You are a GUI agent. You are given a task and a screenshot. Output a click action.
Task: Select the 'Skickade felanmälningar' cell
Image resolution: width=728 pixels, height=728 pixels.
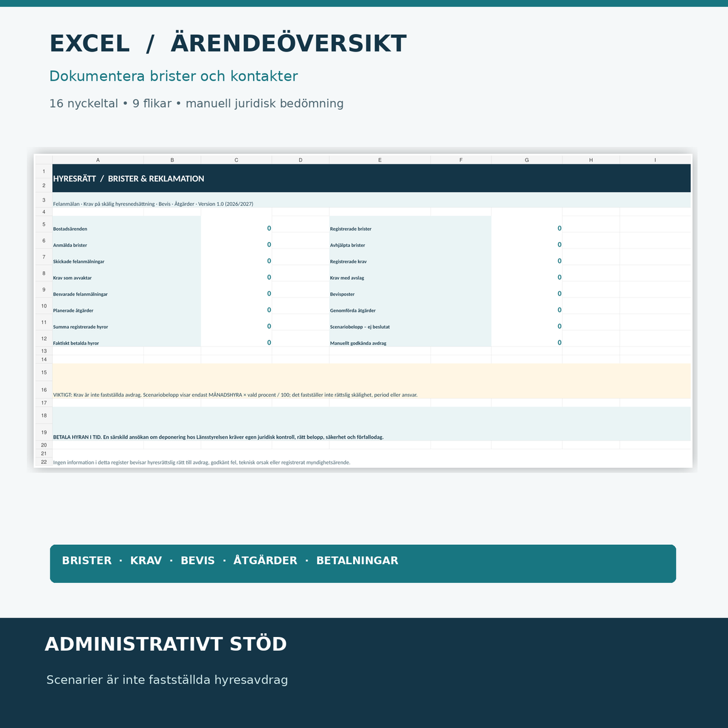point(127,257)
